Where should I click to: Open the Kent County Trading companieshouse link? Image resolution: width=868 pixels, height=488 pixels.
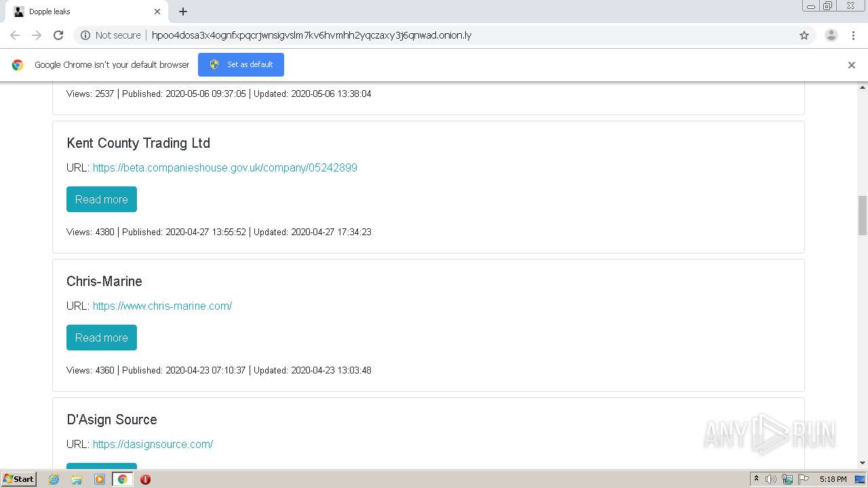point(225,167)
